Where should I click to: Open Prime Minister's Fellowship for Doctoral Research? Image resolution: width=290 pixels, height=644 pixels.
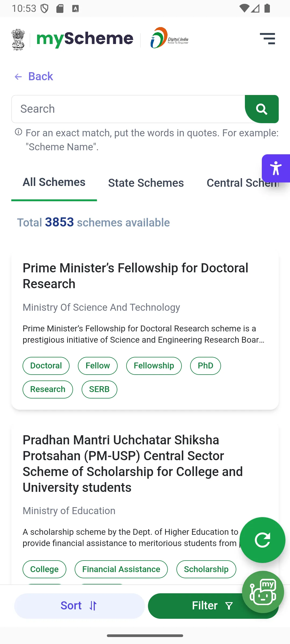[x=135, y=276]
